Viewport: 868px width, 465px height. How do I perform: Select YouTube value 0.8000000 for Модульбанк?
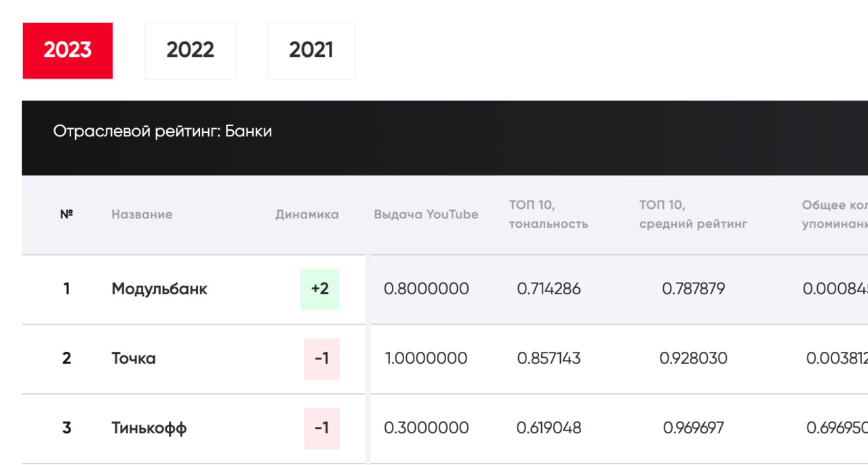(x=426, y=289)
